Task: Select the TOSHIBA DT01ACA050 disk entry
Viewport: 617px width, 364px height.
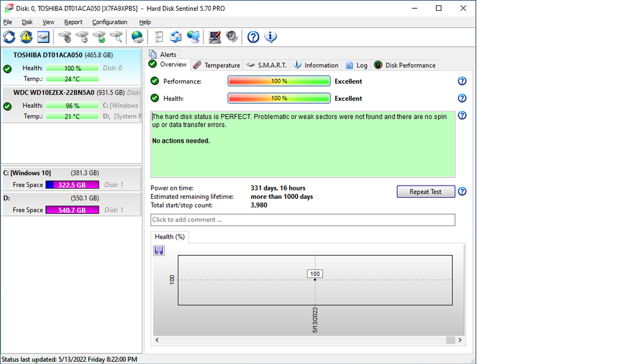Action: [x=71, y=67]
